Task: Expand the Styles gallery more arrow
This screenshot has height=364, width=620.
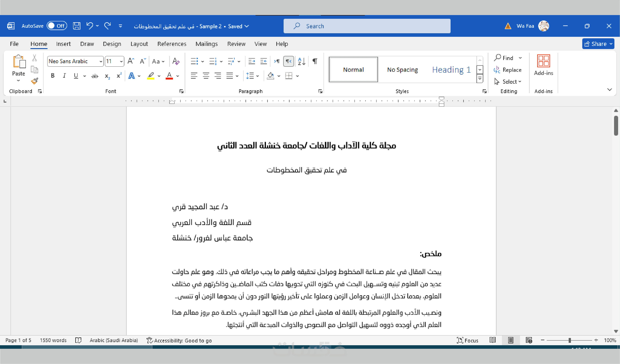Action: (x=480, y=79)
